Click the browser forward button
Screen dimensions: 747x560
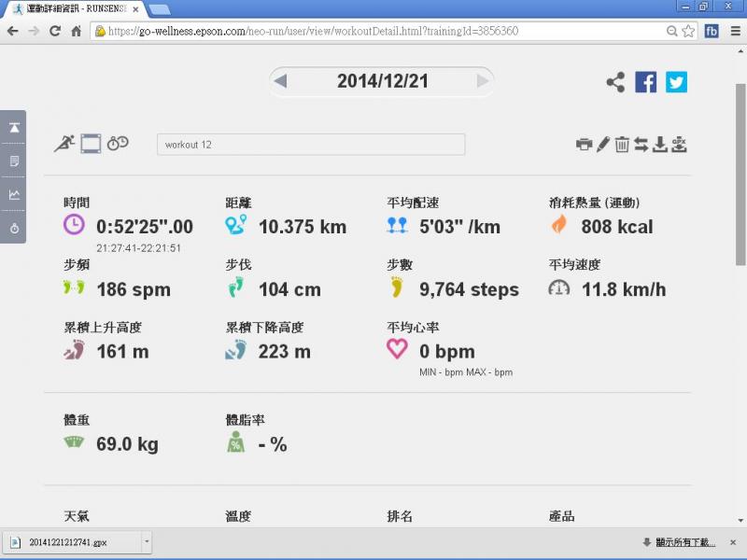click(34, 32)
